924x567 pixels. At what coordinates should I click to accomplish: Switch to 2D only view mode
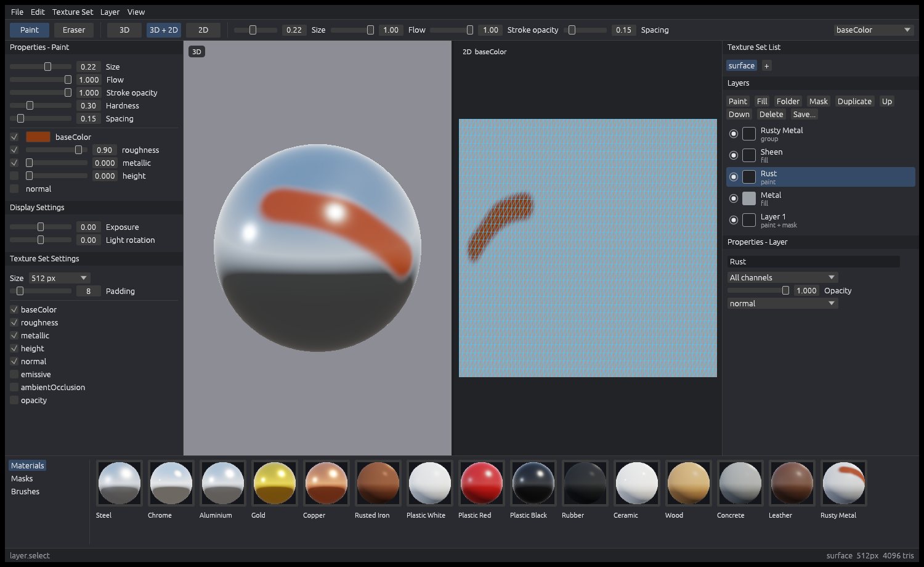pyautogui.click(x=203, y=30)
